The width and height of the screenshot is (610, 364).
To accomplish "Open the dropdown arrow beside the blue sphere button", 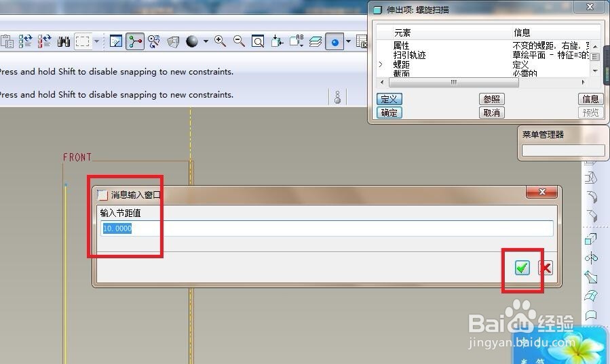I will pos(349,41).
